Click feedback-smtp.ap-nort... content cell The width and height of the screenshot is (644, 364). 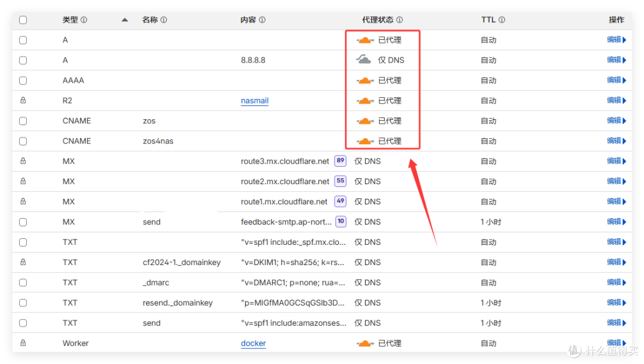pos(286,222)
